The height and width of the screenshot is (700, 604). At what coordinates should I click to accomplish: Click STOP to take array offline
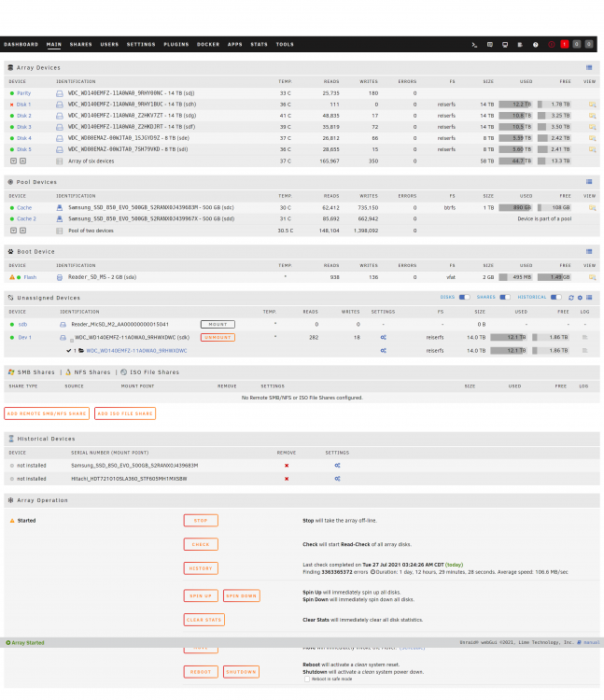tap(201, 521)
